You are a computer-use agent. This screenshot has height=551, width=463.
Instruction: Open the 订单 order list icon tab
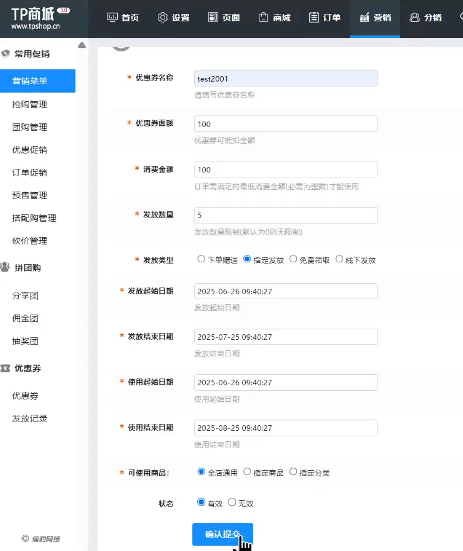(325, 17)
